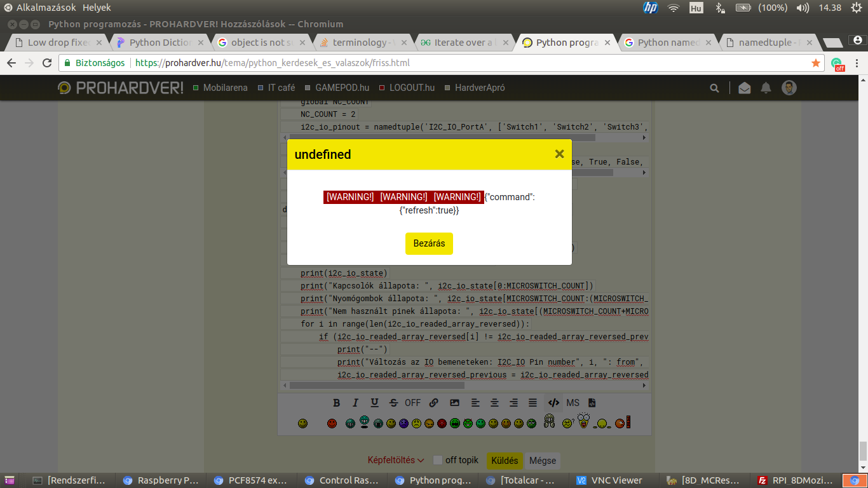Check the off topik checkbox
Viewport: 868px width, 488px height.
[438, 460]
